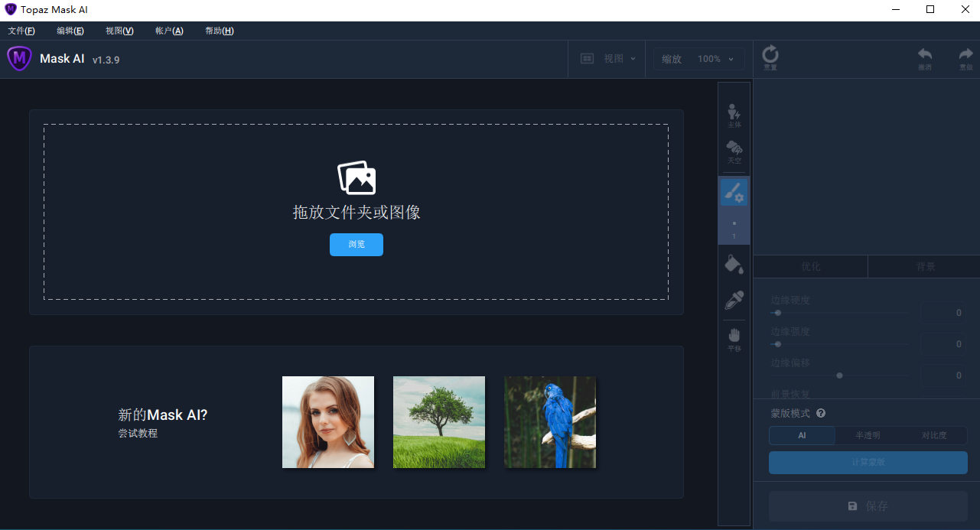980x530 pixels.
Task: Open the 帐户(A) menu
Action: (169, 31)
